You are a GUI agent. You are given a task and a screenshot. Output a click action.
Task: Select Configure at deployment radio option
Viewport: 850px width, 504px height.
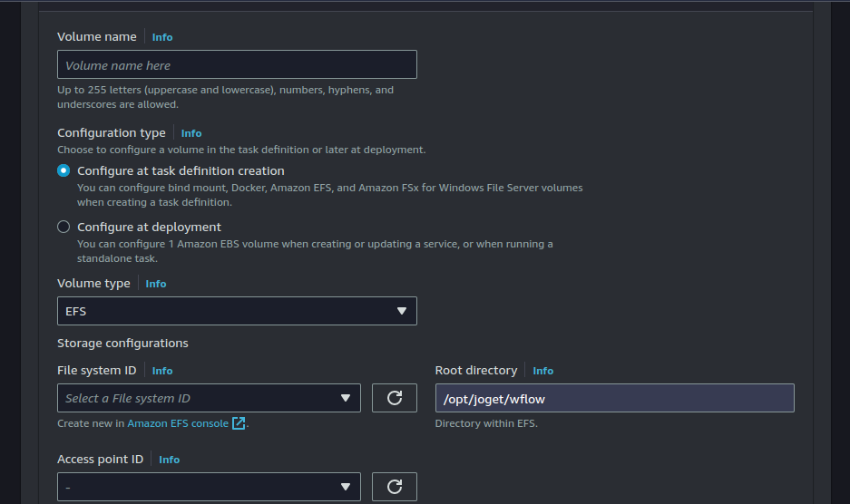(x=64, y=227)
